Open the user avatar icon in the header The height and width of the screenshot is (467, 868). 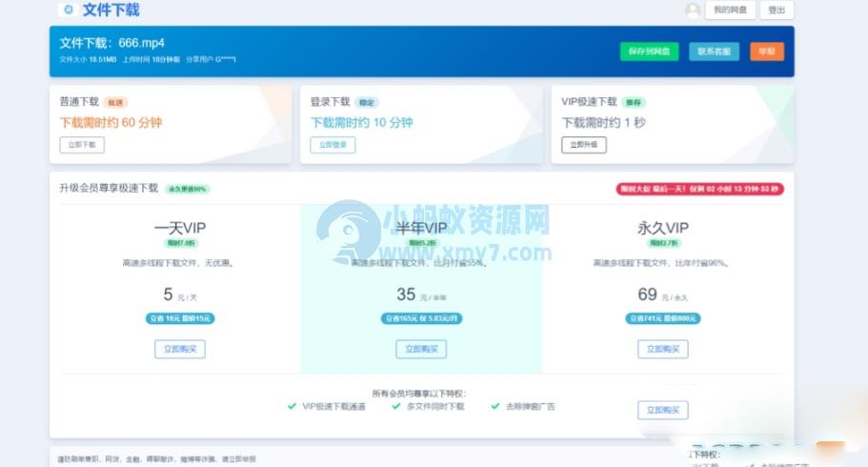pos(693,10)
